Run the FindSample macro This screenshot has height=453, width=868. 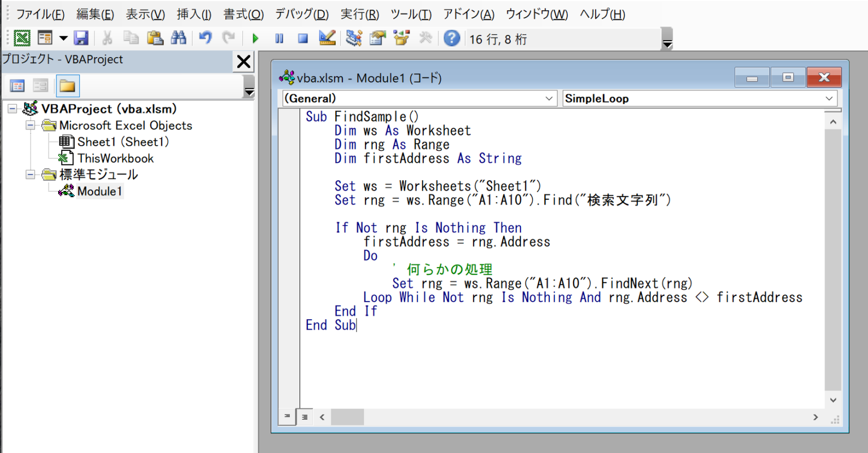(255, 38)
